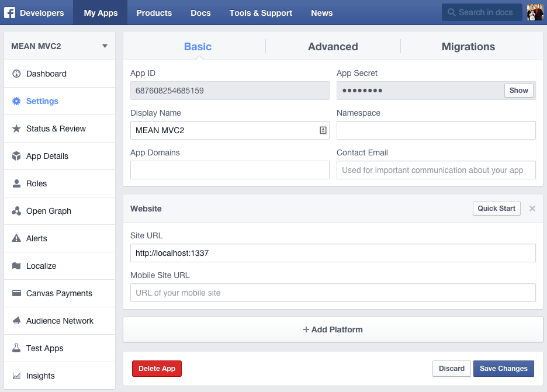Click the App Details box icon

16,156
